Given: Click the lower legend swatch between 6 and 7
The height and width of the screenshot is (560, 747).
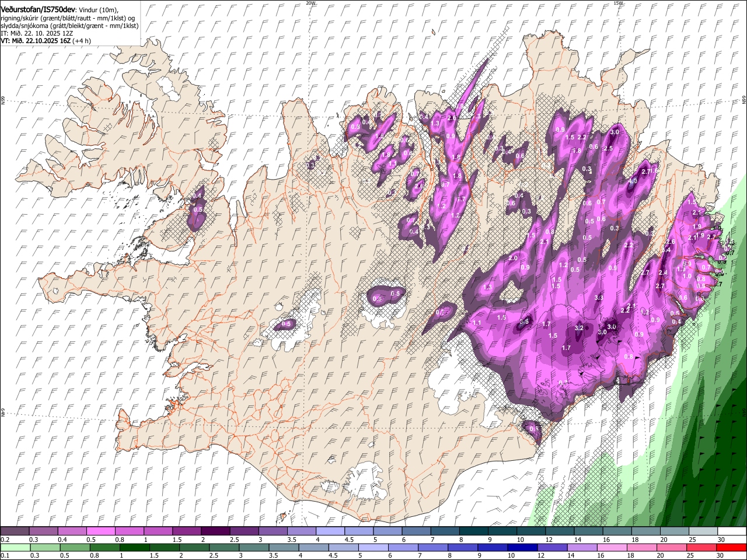Looking at the screenshot, I should (x=403, y=548).
